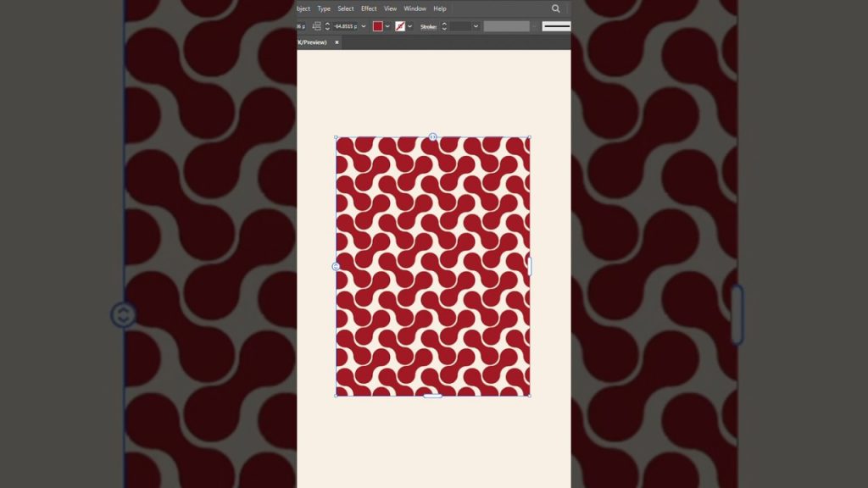The image size is (868, 488).
Task: Click the X position value input field
Action: [x=344, y=26]
